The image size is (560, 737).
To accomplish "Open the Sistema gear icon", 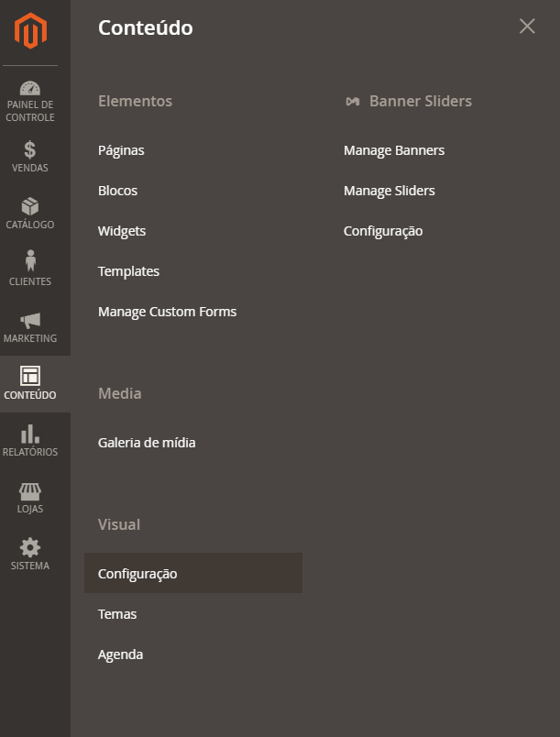I will point(30,548).
